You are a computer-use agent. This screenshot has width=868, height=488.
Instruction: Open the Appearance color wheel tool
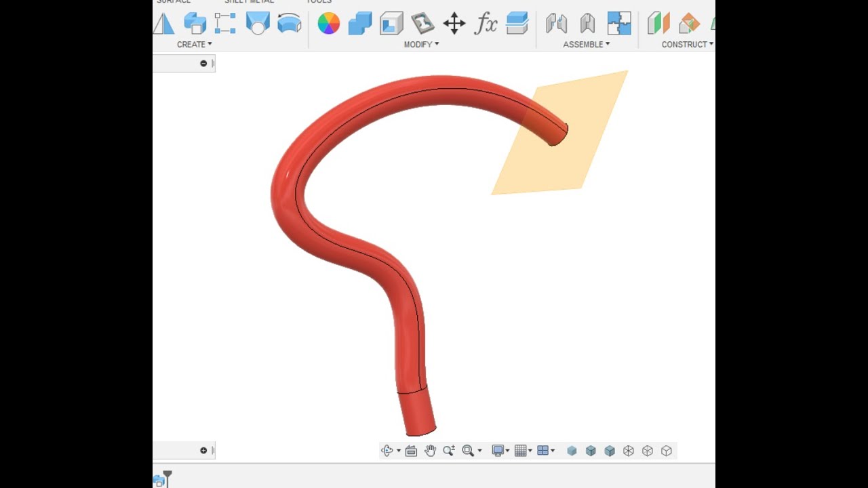tap(329, 24)
